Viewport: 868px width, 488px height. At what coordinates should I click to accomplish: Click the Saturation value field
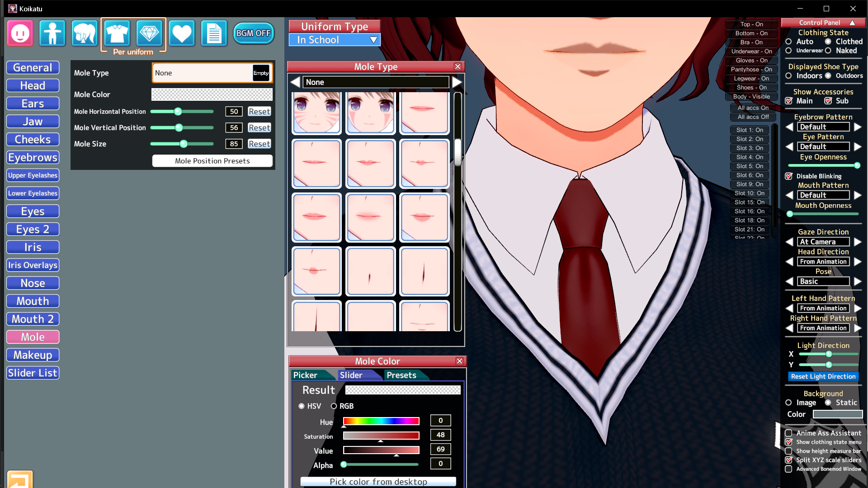pos(440,435)
